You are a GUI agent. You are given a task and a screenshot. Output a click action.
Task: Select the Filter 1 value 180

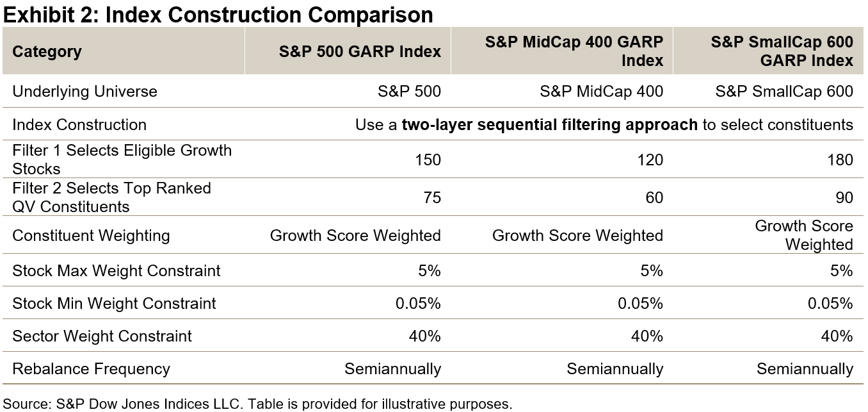tap(839, 160)
